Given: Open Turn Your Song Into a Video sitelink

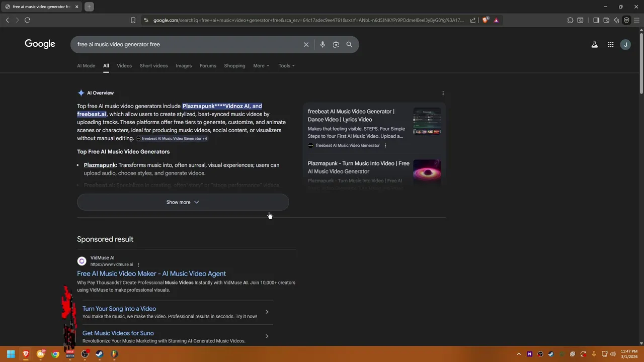Looking at the screenshot, I should click(119, 309).
